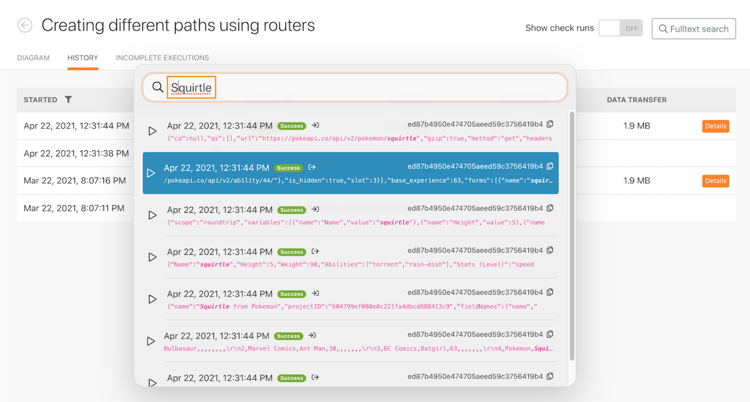Play the result starting with "ca":null
Viewport: 750px width, 402px height.
point(152,131)
